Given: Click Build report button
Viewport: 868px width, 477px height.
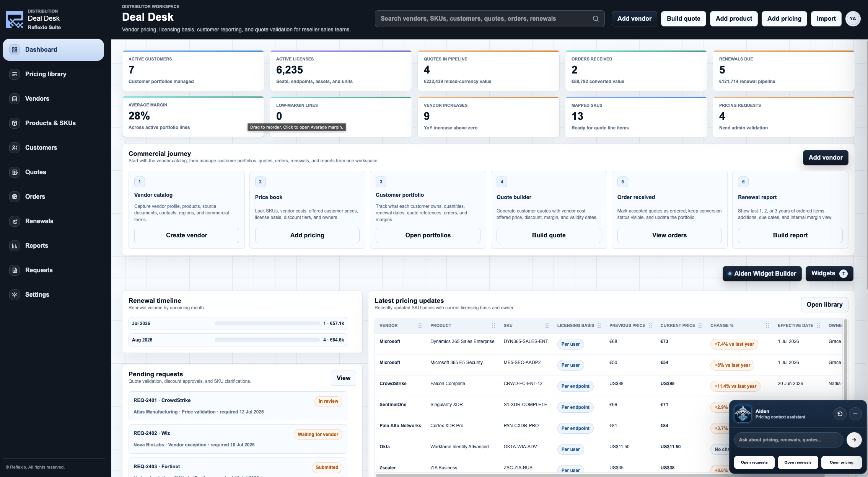Looking at the screenshot, I should point(790,235).
